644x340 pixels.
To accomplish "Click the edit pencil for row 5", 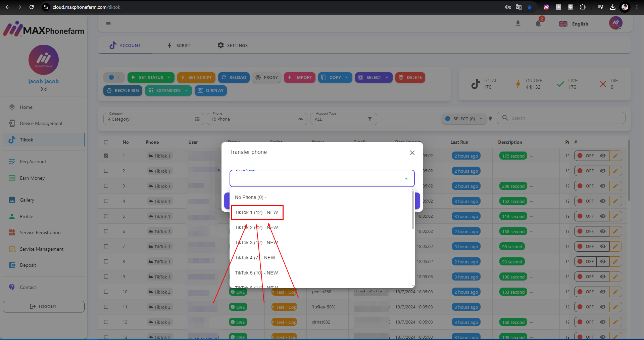I will pos(615,216).
